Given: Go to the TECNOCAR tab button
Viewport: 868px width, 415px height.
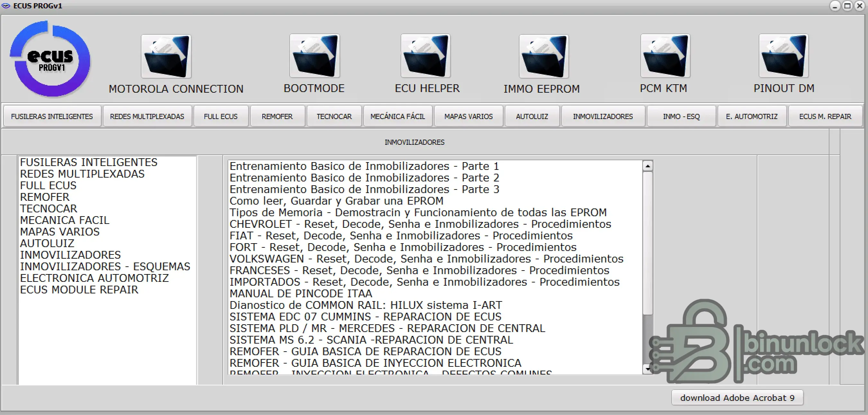Looking at the screenshot, I should [334, 116].
